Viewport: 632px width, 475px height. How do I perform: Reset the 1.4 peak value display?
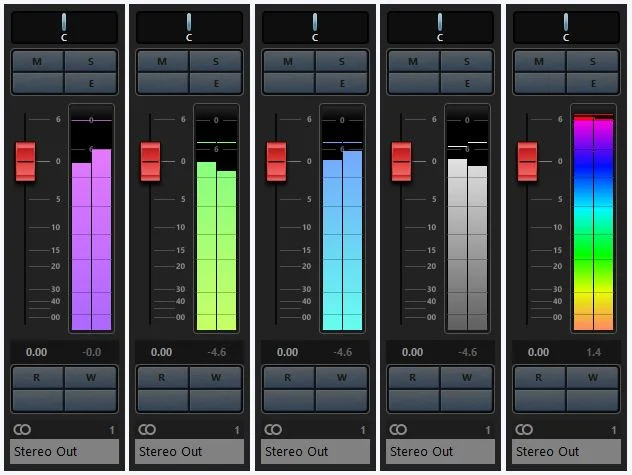click(593, 352)
